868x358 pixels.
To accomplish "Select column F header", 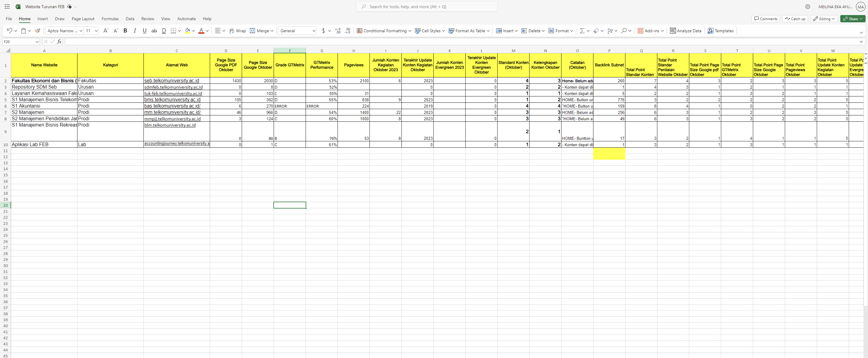I will click(290, 51).
